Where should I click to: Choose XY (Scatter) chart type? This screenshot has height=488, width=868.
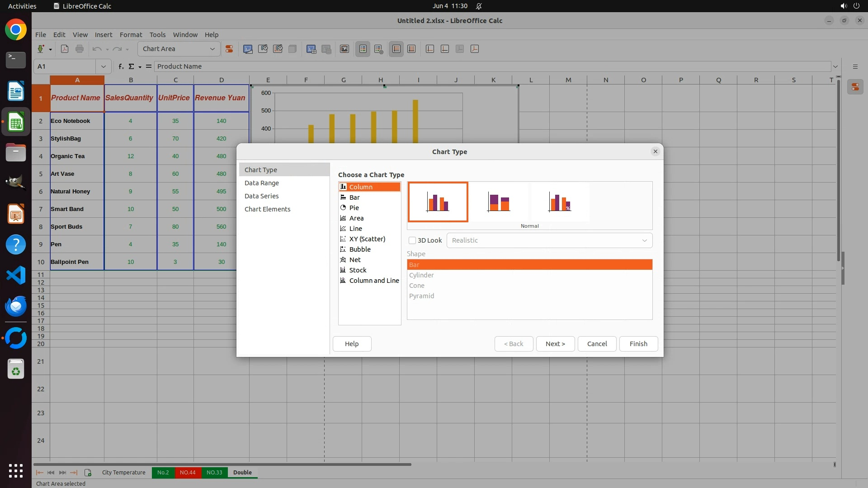click(367, 239)
